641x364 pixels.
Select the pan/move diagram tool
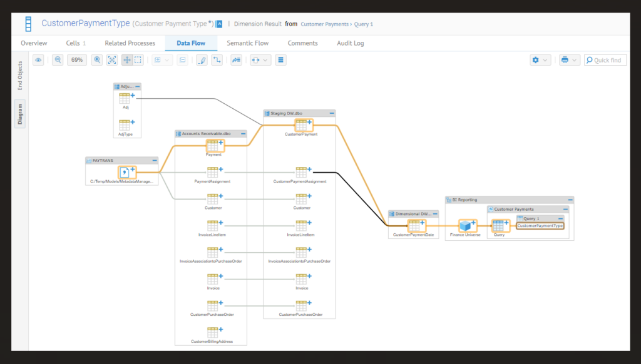pos(126,59)
